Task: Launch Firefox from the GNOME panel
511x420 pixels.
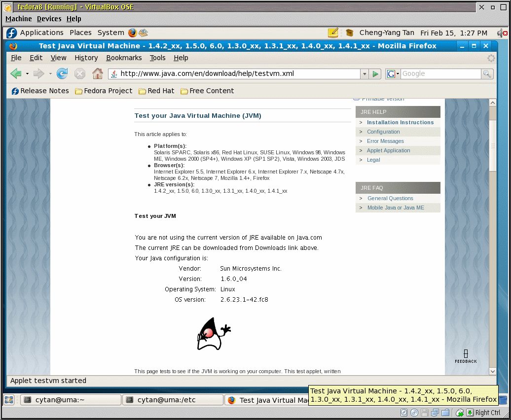Action: (x=132, y=33)
